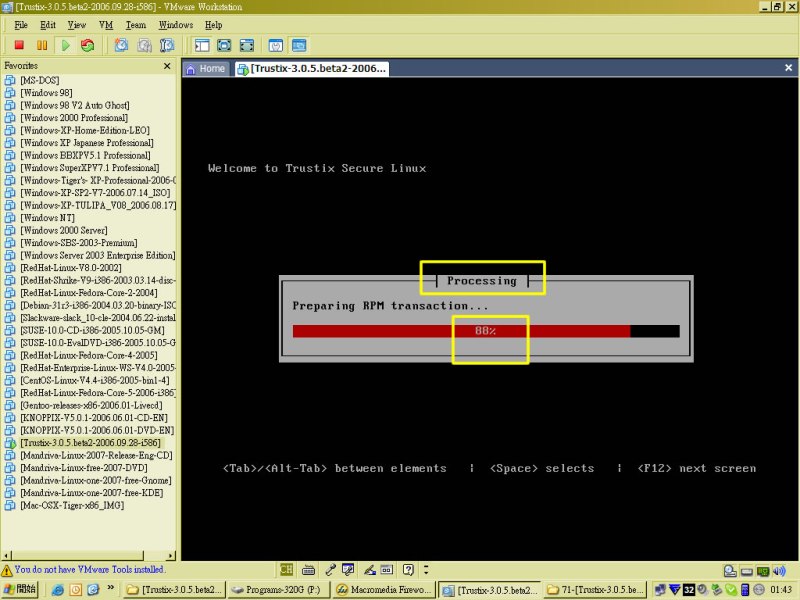Image resolution: width=800 pixels, height=600 pixels.
Task: Open Programs-320G (P:) taskbar window
Action: pyautogui.click(x=278, y=590)
